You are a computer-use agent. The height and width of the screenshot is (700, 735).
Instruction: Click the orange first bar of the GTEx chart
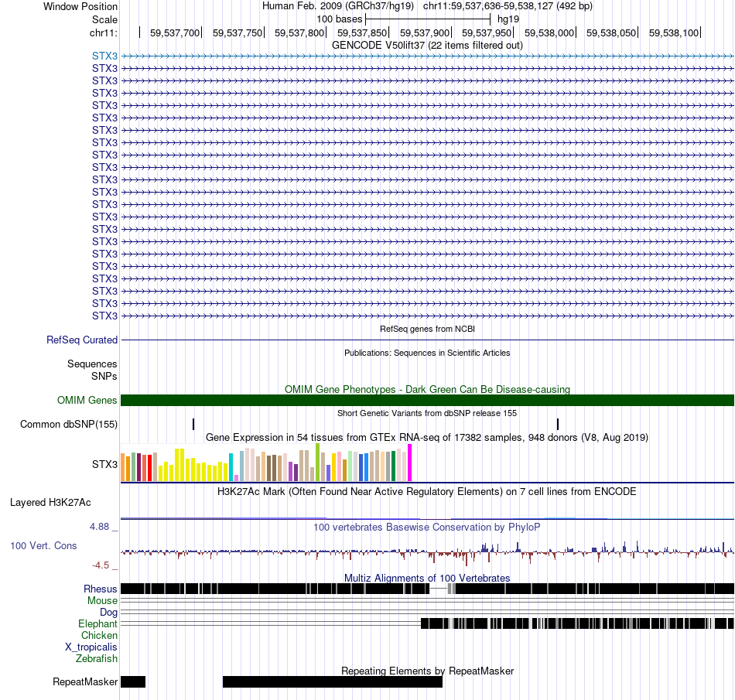pos(123,467)
